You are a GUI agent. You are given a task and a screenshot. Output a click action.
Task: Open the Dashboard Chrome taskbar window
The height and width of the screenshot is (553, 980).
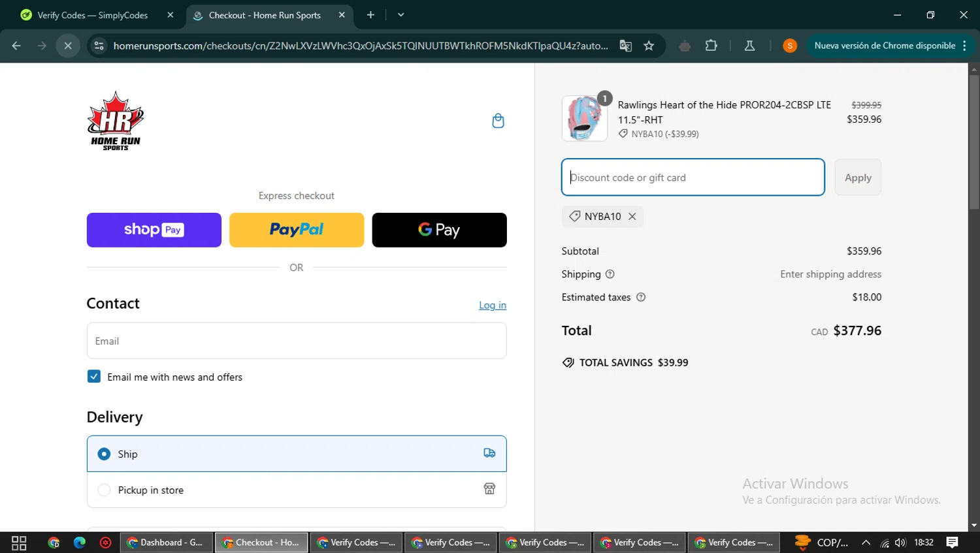pyautogui.click(x=168, y=543)
